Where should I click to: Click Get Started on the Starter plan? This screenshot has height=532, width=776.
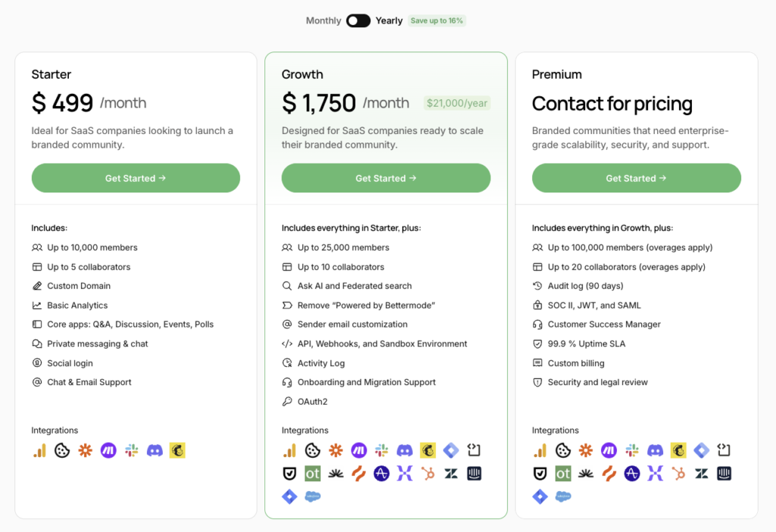coord(136,177)
